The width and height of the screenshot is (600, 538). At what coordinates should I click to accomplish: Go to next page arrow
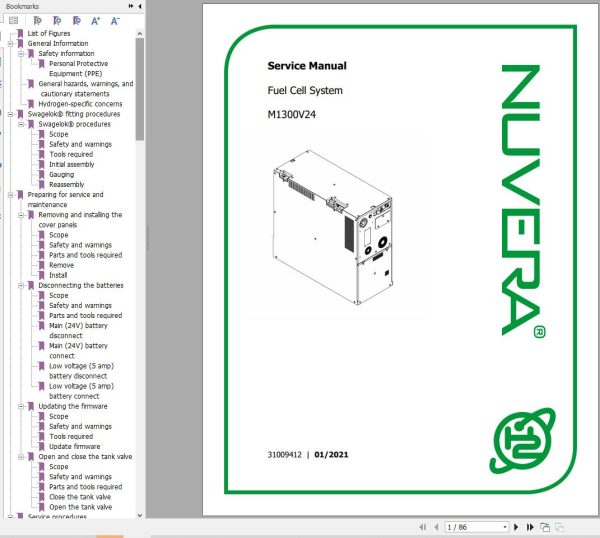click(x=516, y=527)
